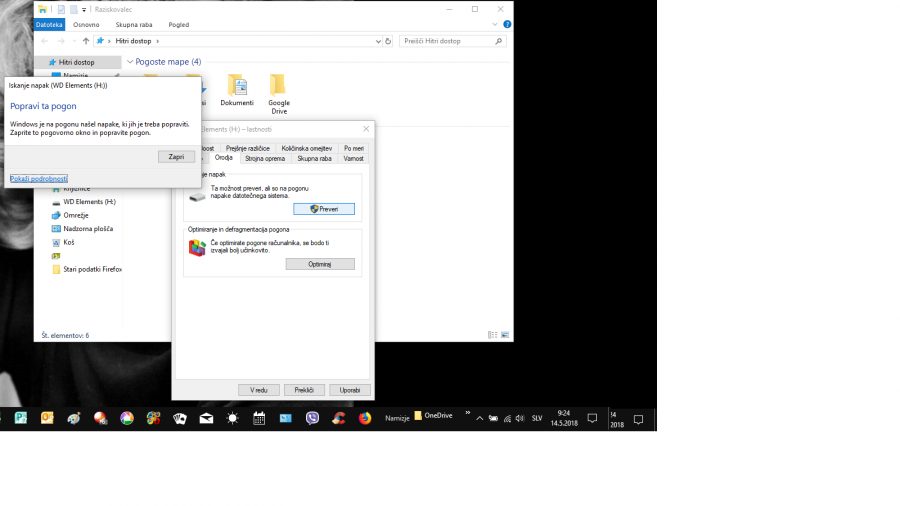This screenshot has height=506, width=900.
Task: Open the Datoteka menu
Action: [49, 24]
